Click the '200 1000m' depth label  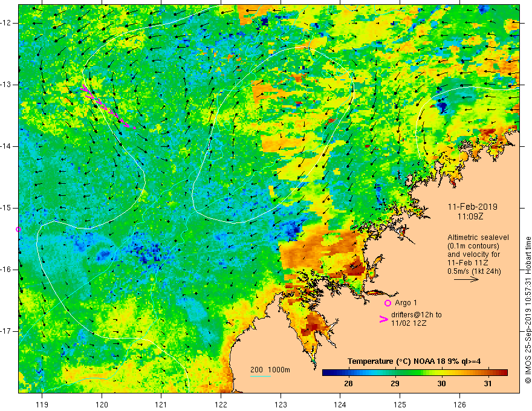pyautogui.click(x=270, y=370)
